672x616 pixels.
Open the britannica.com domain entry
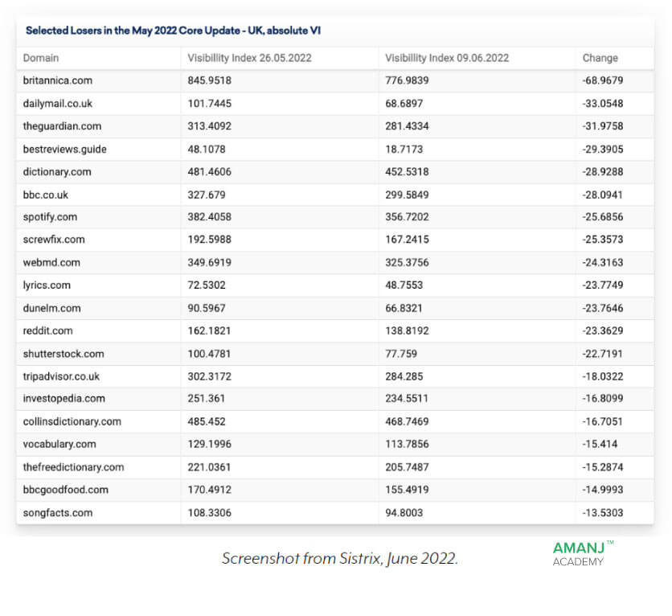[57, 80]
